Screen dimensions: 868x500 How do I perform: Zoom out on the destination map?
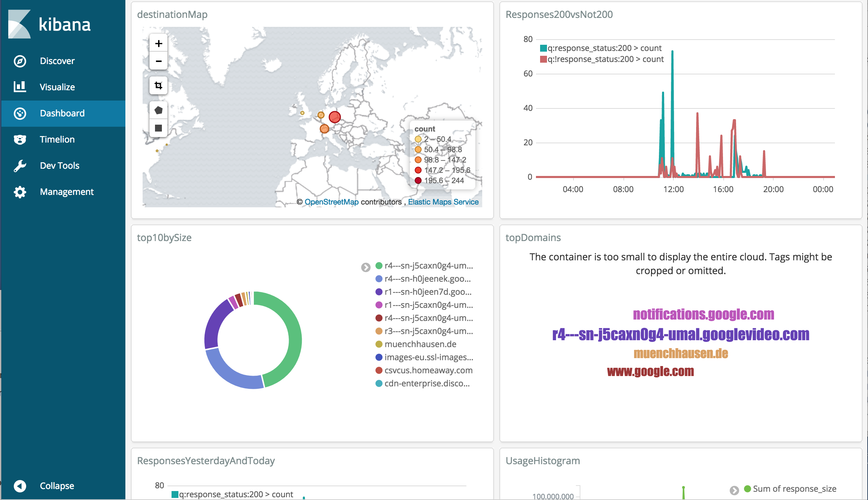coord(158,61)
